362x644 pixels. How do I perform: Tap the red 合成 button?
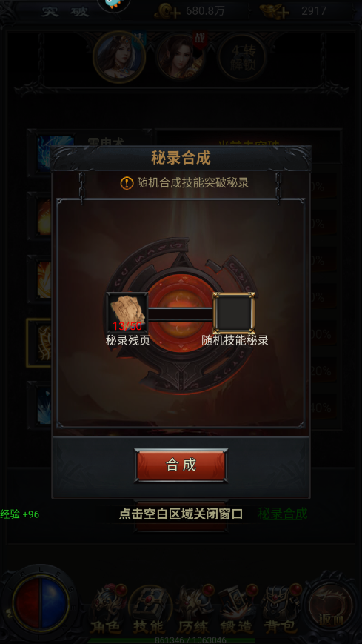[181, 465]
